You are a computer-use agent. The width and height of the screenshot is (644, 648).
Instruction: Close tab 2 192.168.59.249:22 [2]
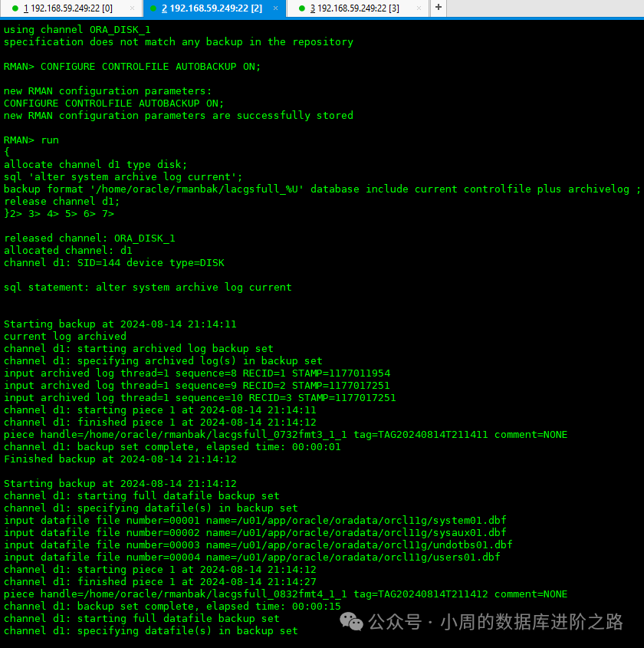tap(275, 8)
